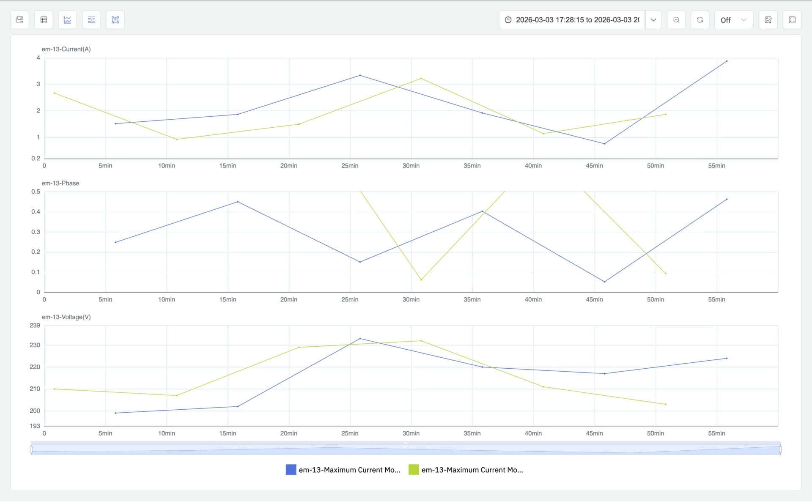812x504 pixels.
Task: Download the chart as an image
Action: pyautogui.click(x=768, y=20)
